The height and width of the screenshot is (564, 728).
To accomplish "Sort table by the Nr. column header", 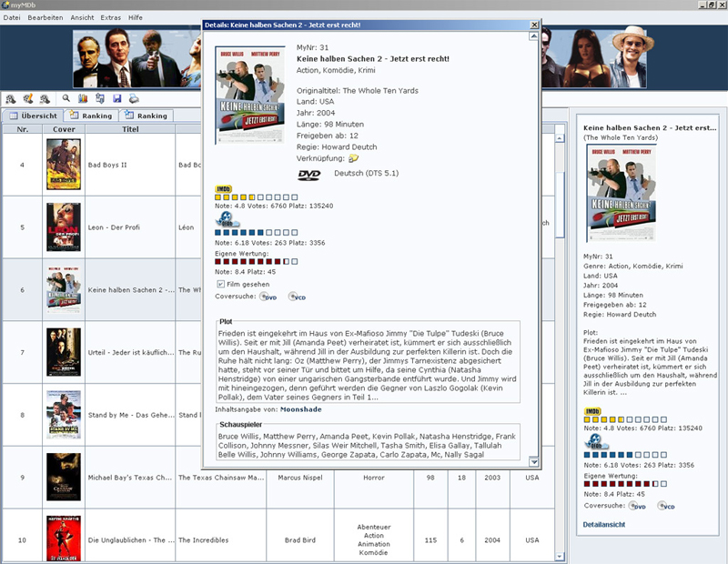I will coord(22,129).
